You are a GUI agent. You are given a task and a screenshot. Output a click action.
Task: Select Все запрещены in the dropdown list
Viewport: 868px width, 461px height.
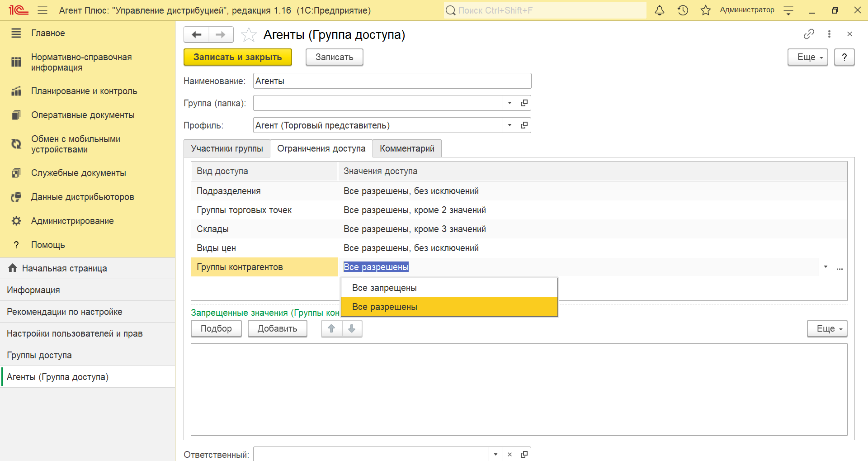point(449,288)
